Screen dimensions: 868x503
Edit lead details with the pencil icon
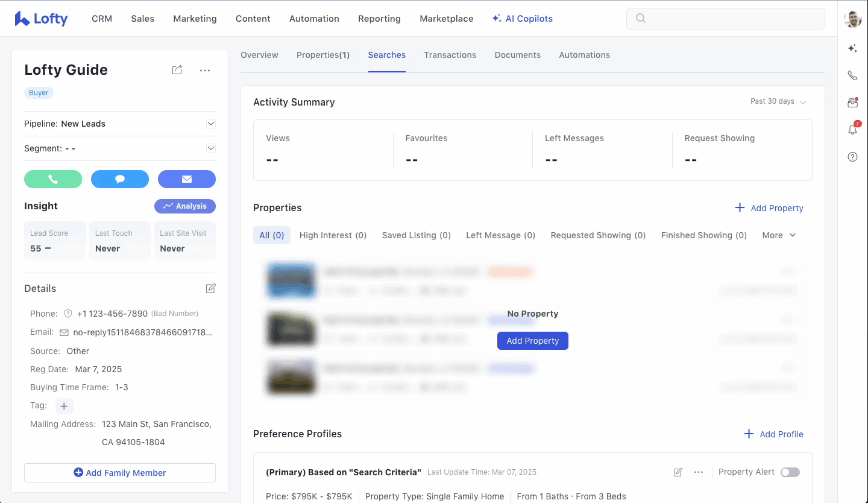click(x=210, y=289)
